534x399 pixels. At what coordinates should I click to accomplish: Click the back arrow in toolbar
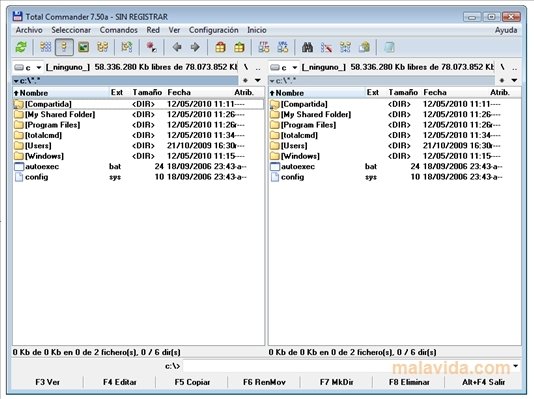pyautogui.click(x=177, y=47)
